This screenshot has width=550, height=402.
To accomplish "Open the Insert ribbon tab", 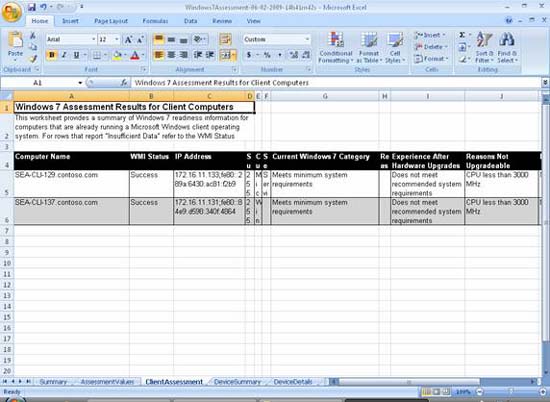I will [x=70, y=21].
